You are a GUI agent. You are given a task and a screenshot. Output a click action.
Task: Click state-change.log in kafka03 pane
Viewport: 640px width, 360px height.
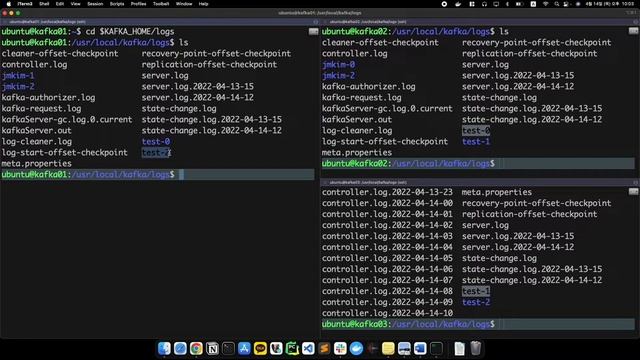click(499, 258)
